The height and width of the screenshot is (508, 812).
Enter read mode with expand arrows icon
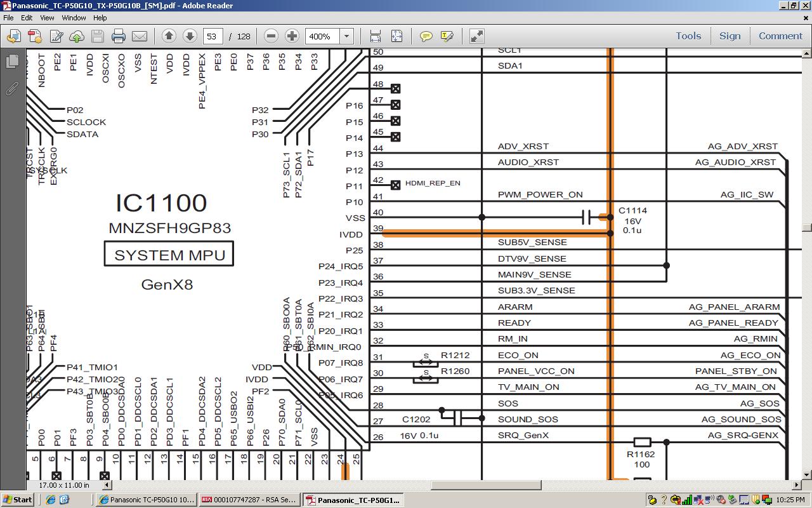[x=477, y=36]
